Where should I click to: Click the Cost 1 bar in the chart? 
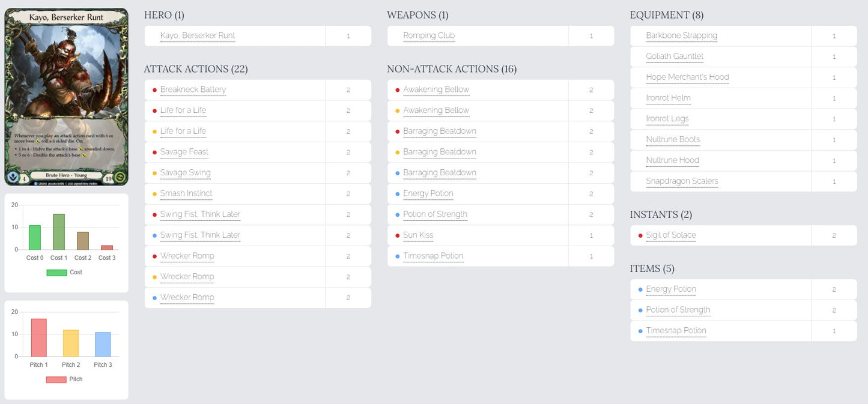[59, 232]
